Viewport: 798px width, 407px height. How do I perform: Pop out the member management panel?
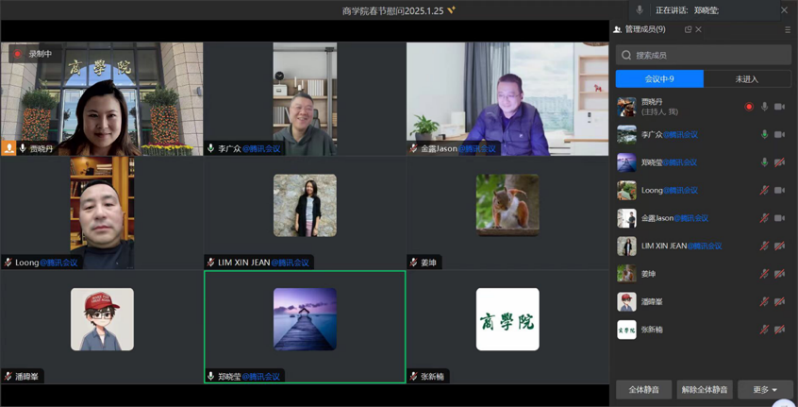686,30
